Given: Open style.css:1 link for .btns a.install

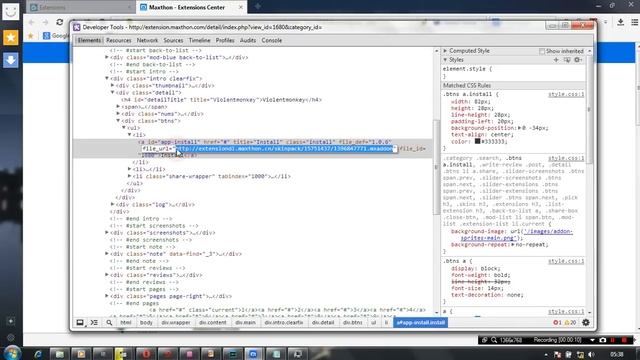Looking at the screenshot, I should 566,94.
